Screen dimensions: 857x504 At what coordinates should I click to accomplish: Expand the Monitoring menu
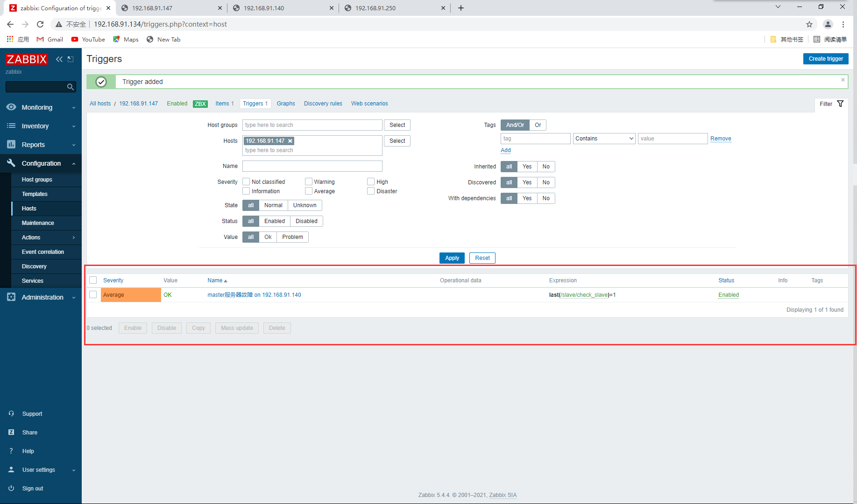tap(74, 108)
